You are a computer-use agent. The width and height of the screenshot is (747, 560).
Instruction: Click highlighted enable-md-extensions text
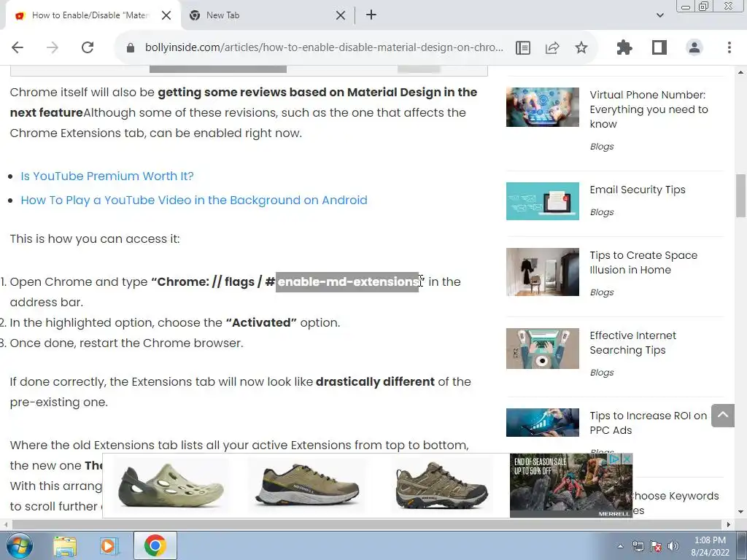(x=347, y=281)
